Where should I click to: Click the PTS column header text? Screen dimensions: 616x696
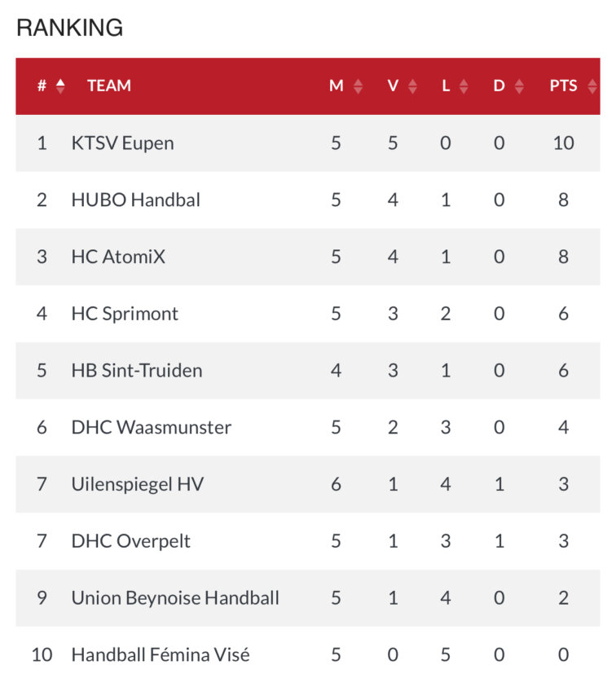pyautogui.click(x=563, y=86)
